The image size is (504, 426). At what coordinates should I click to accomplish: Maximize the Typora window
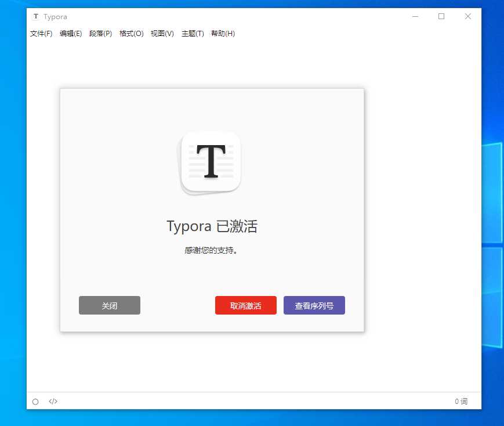coord(441,16)
